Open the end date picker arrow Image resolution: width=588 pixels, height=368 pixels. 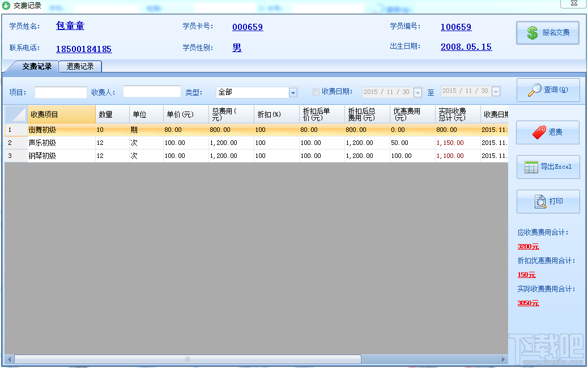point(496,92)
